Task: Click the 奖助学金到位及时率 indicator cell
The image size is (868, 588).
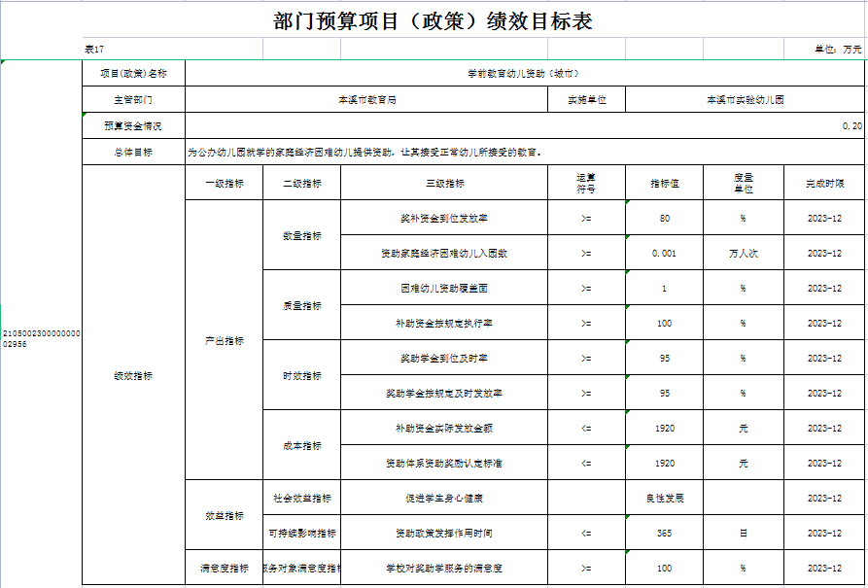Action: pos(444,358)
